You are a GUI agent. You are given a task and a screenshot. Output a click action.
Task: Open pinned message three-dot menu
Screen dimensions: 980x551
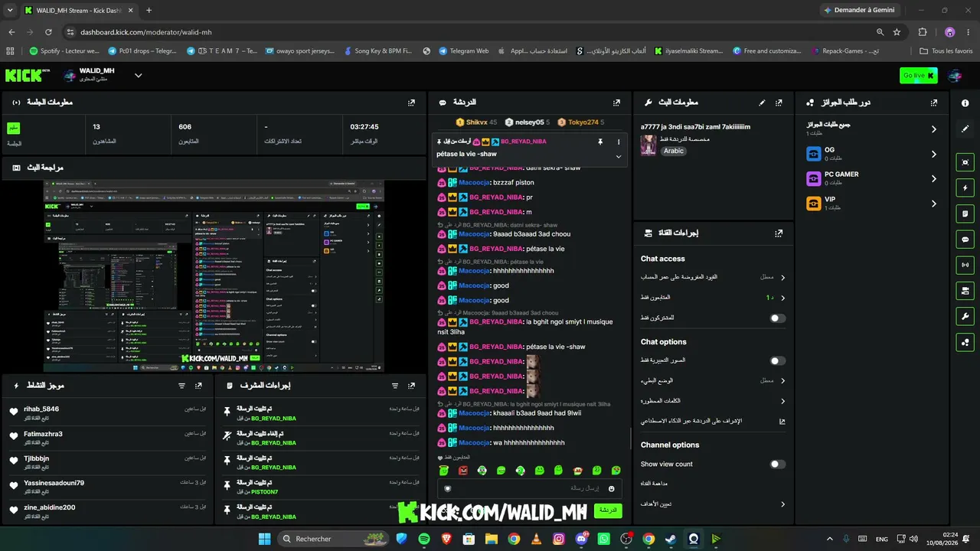click(x=618, y=142)
